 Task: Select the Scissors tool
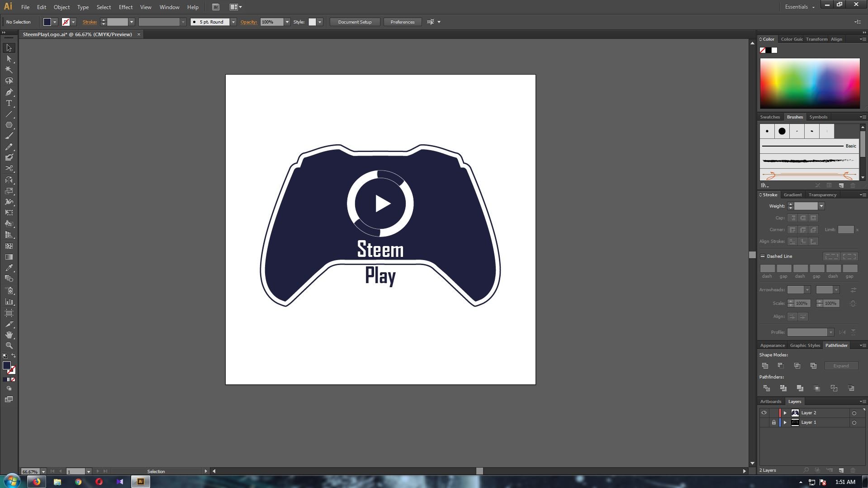pyautogui.click(x=9, y=168)
